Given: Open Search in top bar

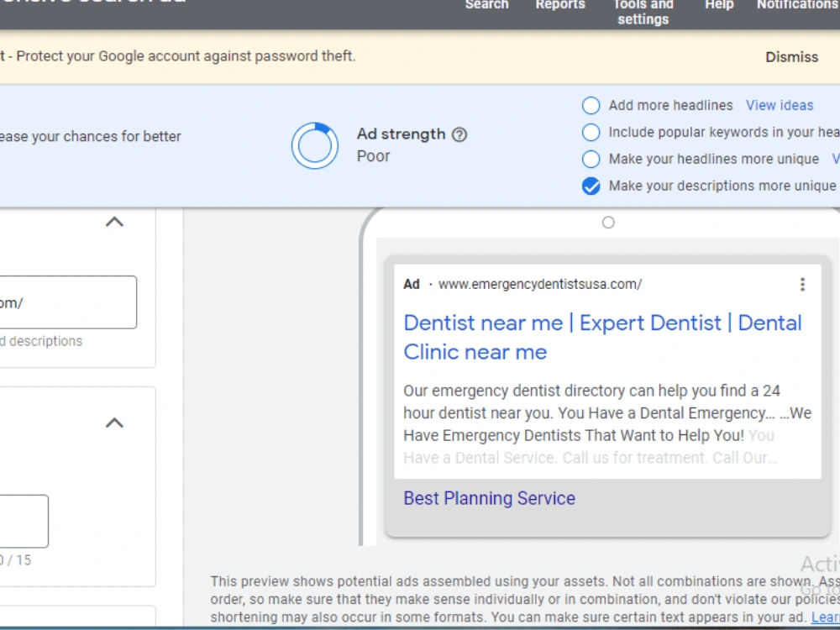Looking at the screenshot, I should 486,5.
